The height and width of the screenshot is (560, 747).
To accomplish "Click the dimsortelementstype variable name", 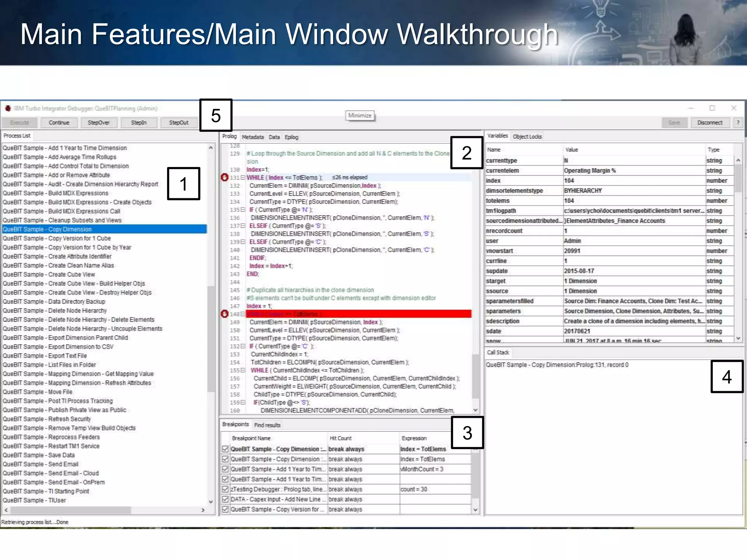I will 514,191.
